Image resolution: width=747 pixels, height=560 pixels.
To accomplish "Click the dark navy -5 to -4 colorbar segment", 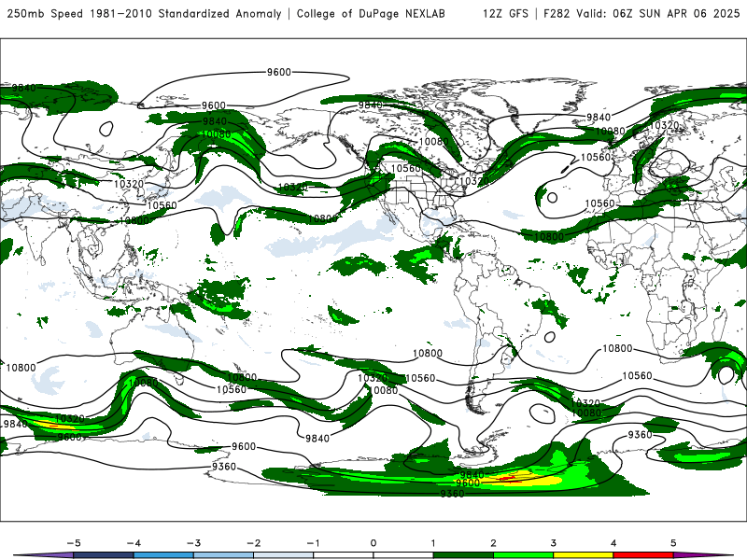I will pyautogui.click(x=104, y=555).
